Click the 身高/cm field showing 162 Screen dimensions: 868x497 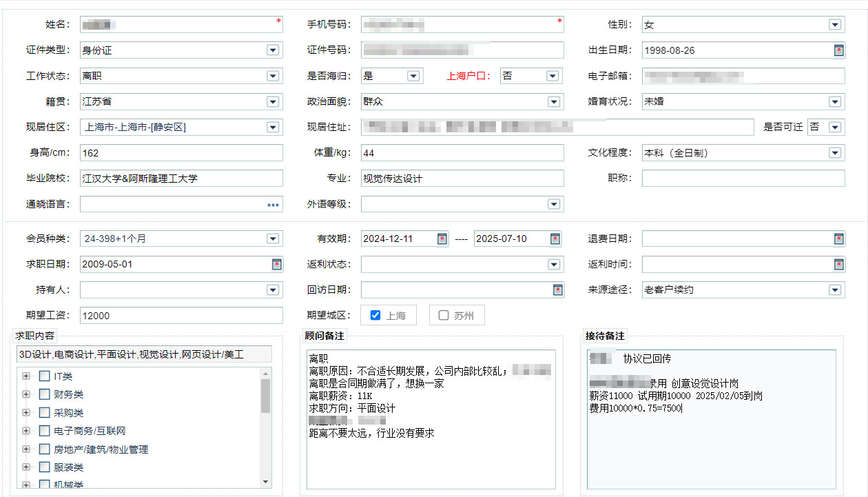click(181, 152)
